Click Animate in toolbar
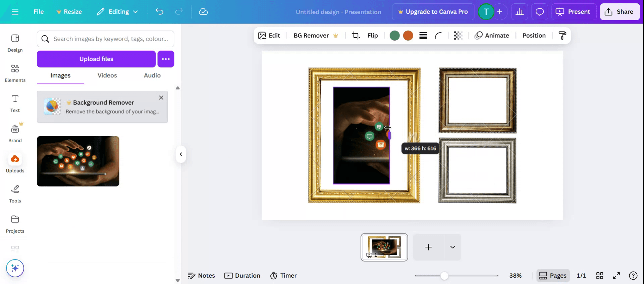Viewport: 644px width, 284px height. (x=492, y=36)
